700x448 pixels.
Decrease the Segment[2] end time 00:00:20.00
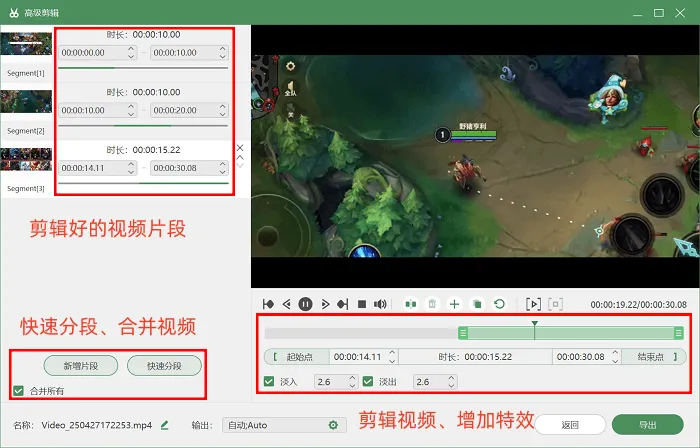click(223, 114)
